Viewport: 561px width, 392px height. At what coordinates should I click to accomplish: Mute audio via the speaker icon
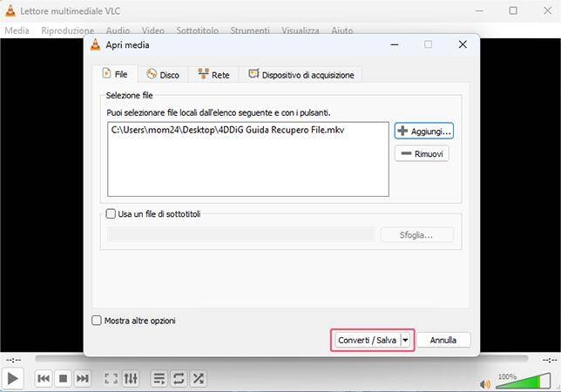485,384
